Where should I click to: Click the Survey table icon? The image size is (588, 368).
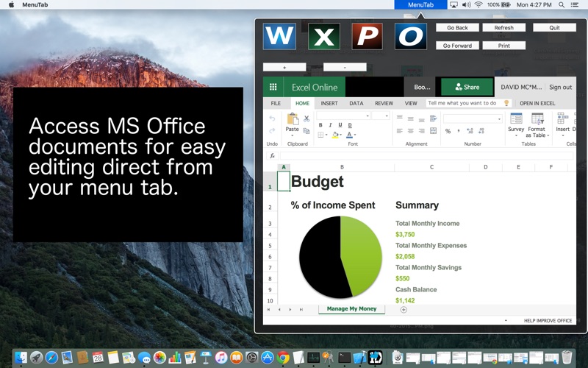tap(516, 118)
